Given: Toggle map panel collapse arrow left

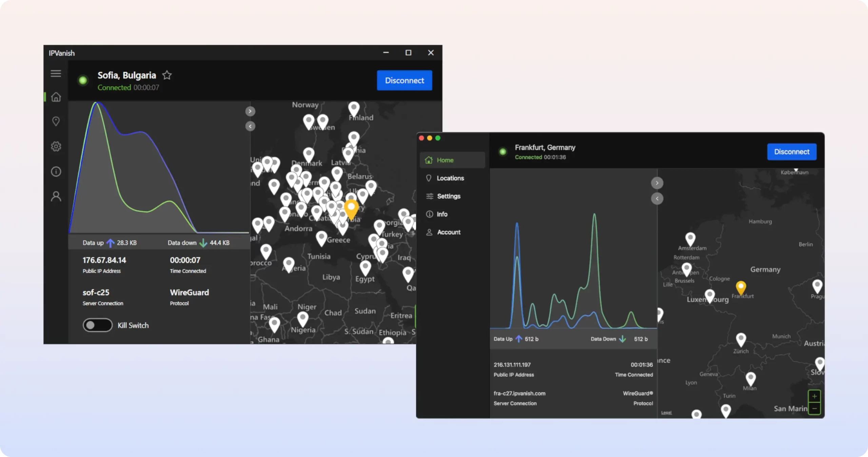Looking at the screenshot, I should coord(251,126).
